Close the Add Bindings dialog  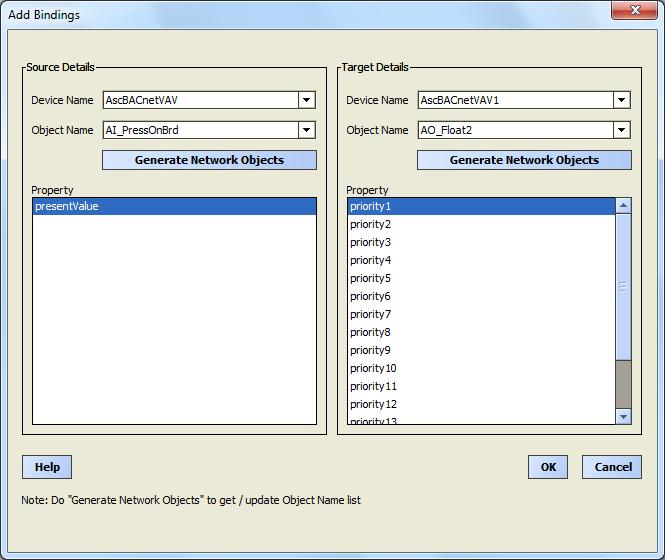pyautogui.click(x=635, y=11)
